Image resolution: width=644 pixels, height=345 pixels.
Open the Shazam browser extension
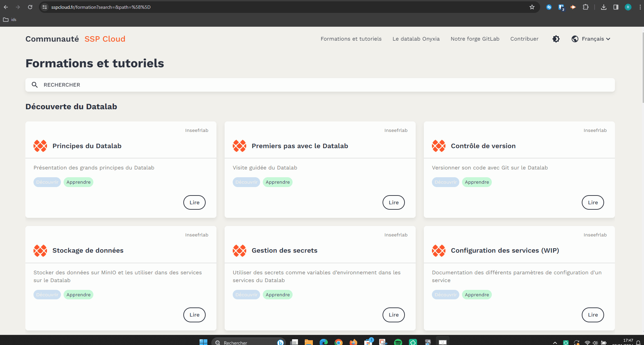click(x=549, y=7)
